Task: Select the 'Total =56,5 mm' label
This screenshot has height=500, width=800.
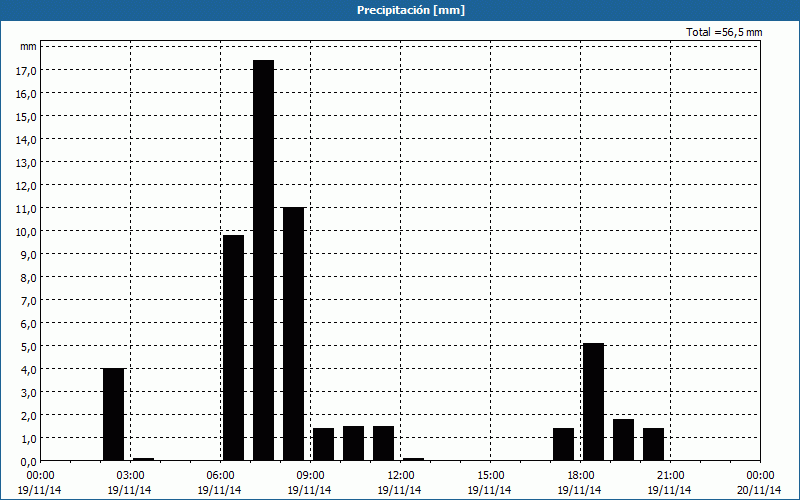Action: (724, 32)
